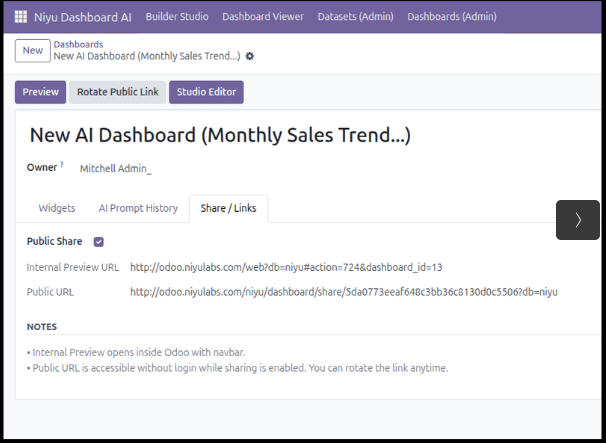This screenshot has width=606, height=443.
Task: Open the apps grid menu icon
Action: [21, 17]
